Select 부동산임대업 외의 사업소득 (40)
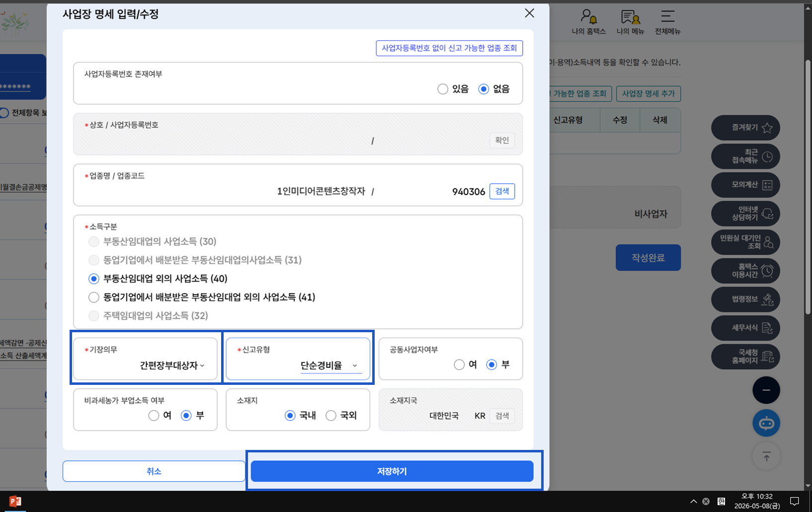The height and width of the screenshot is (512, 812). (93, 279)
